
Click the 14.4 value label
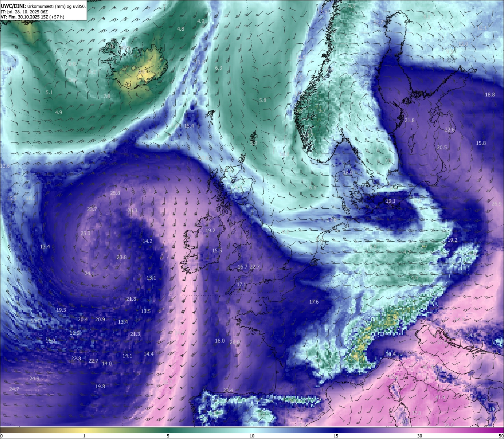pos(148,354)
